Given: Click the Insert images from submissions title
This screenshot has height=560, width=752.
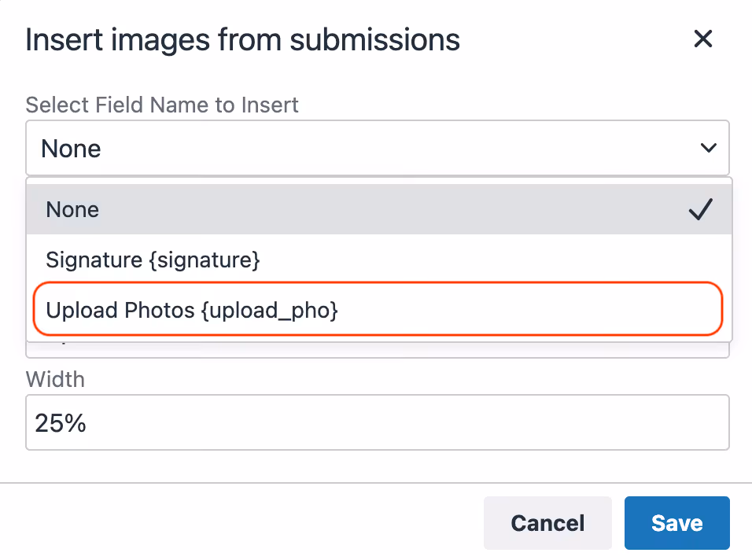Looking at the screenshot, I should point(242,39).
